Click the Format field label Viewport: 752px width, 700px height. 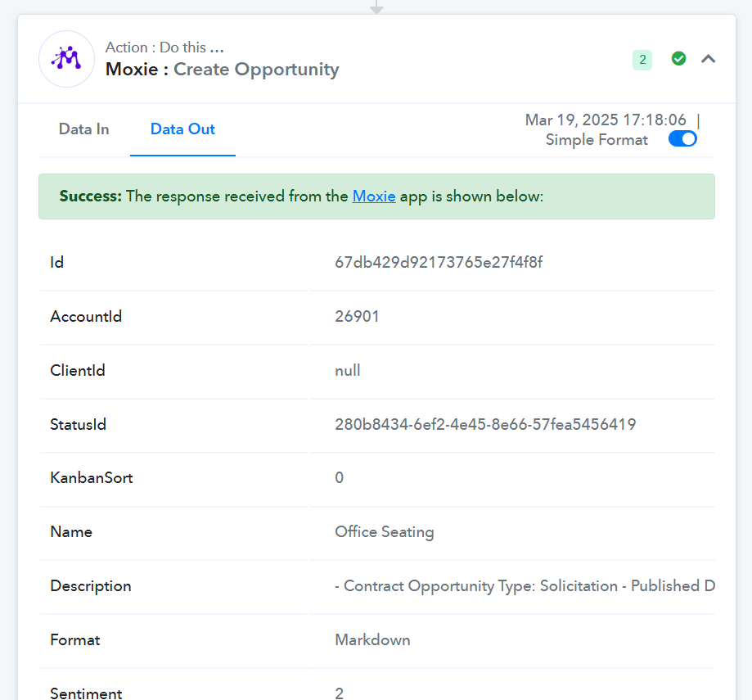[75, 640]
